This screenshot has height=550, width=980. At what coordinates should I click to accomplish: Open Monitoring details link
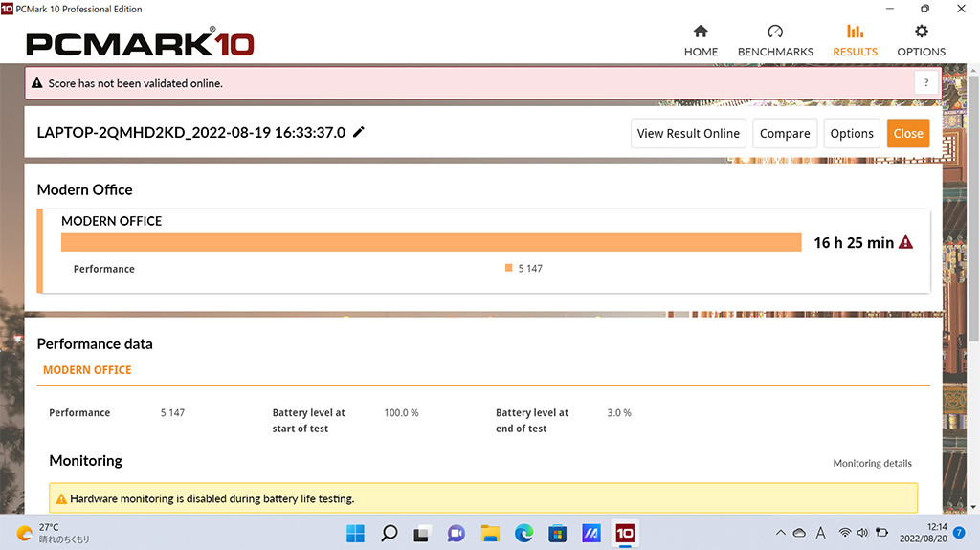(872, 463)
